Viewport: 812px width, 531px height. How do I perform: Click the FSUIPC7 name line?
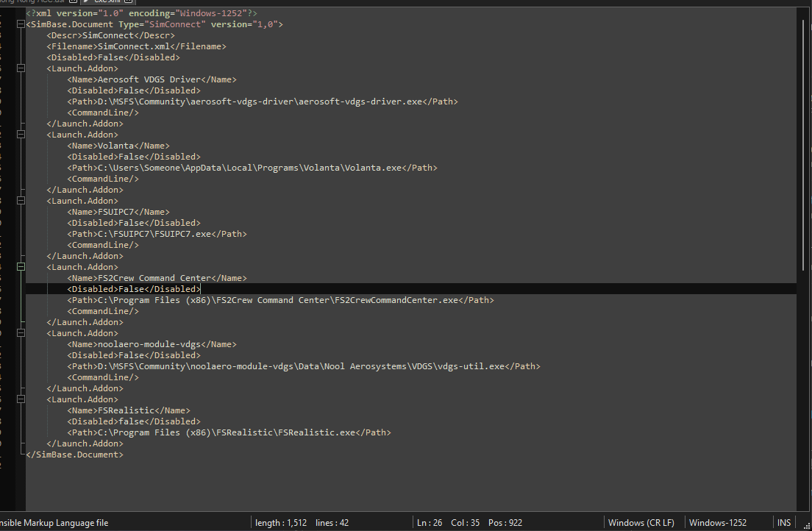[118, 211]
